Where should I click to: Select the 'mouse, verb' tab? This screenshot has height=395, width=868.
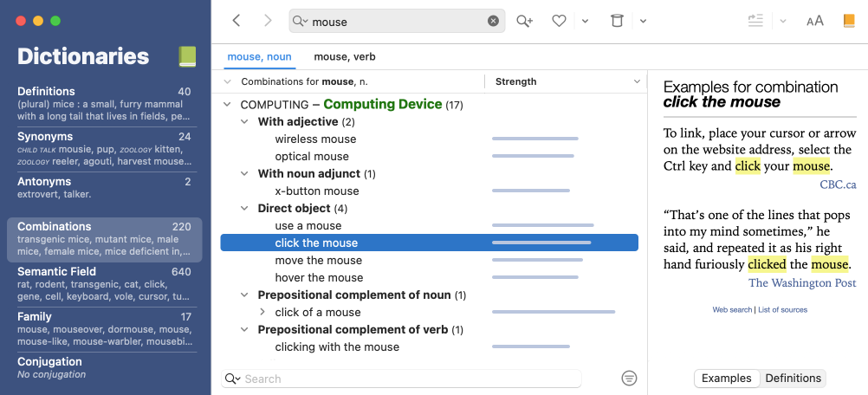click(x=344, y=57)
